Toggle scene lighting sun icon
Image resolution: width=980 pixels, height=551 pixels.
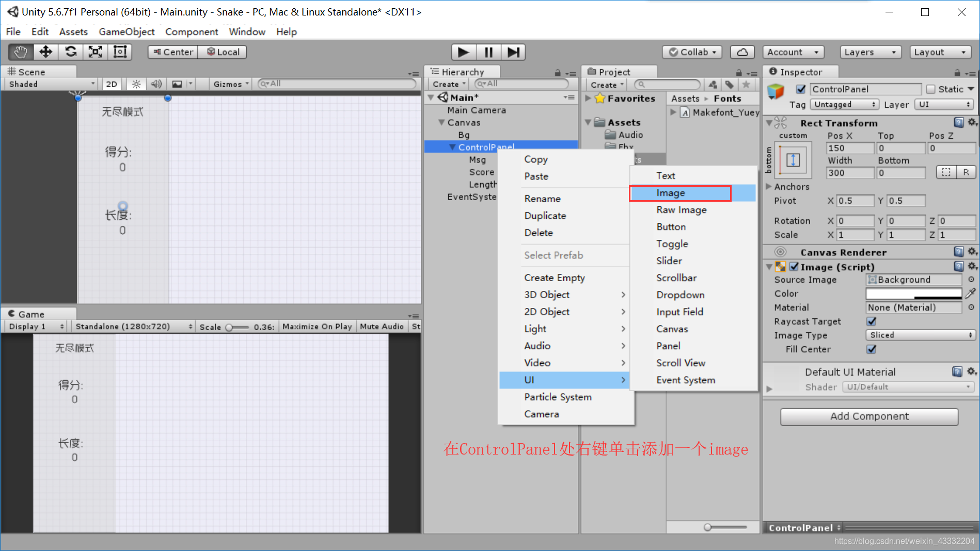coord(136,84)
